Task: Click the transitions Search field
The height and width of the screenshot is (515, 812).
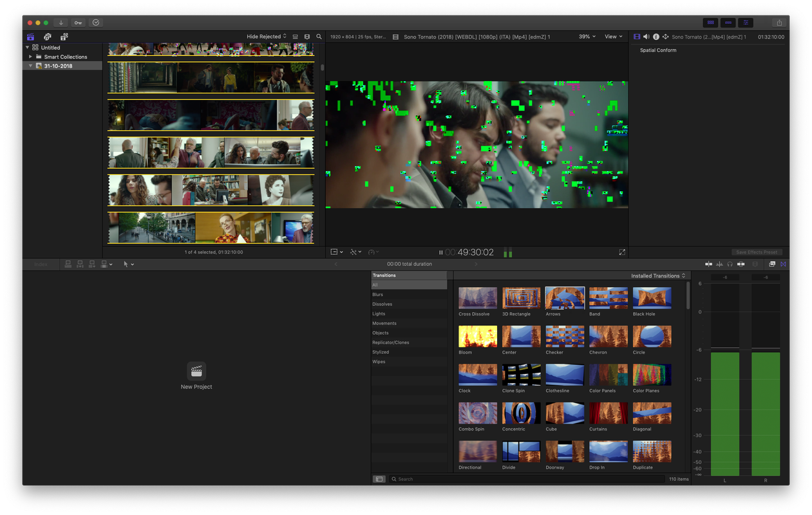Action: [x=527, y=479]
